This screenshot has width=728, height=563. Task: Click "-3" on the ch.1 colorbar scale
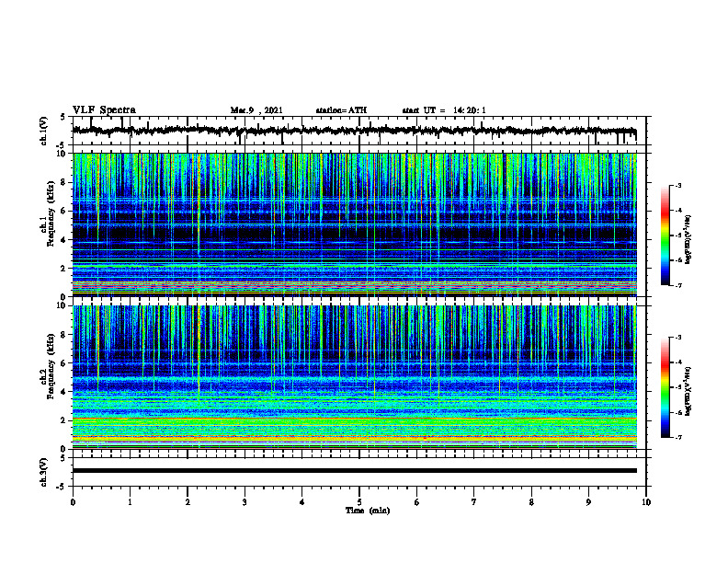[678, 185]
